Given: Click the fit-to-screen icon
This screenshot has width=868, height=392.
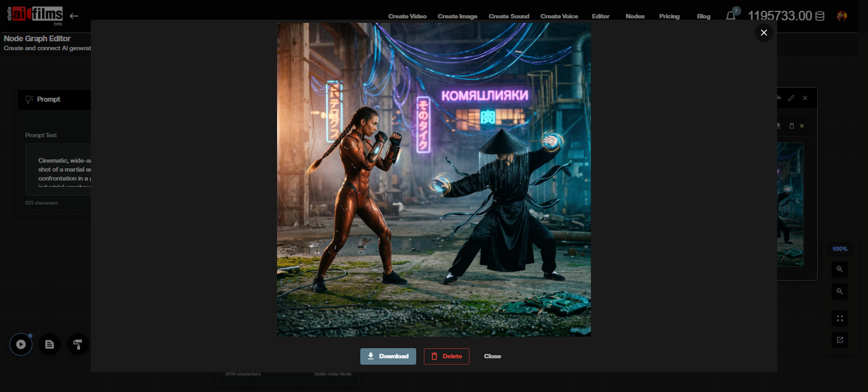Looking at the screenshot, I should click(839, 318).
